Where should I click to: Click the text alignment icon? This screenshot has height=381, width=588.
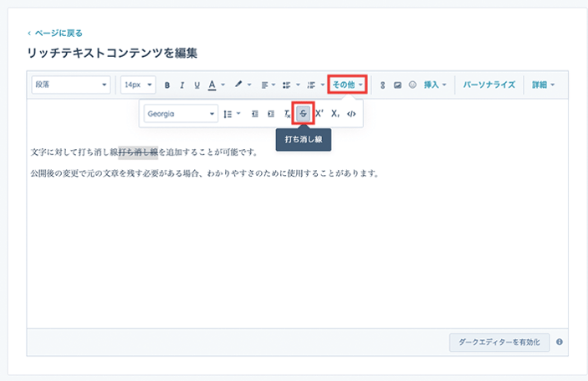265,85
